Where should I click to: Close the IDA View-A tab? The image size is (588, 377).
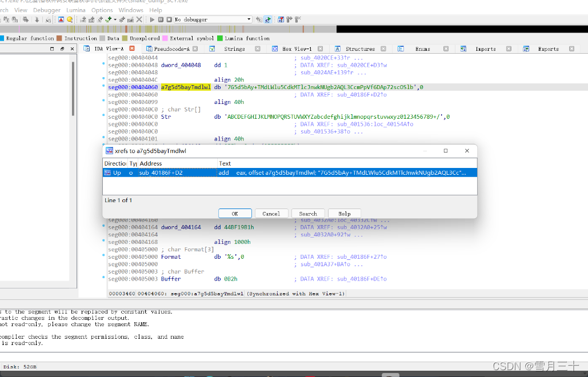pos(132,49)
